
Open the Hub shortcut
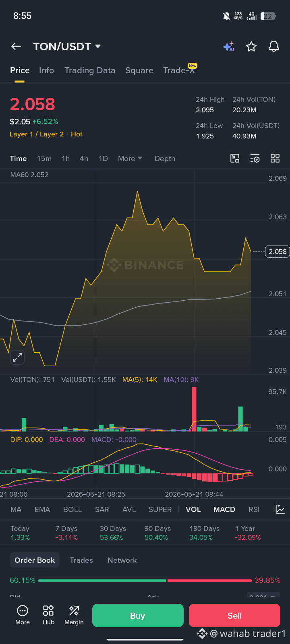(x=48, y=615)
